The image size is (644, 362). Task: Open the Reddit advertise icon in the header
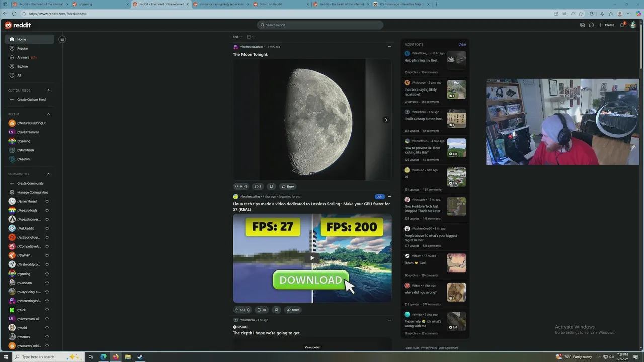point(582,25)
